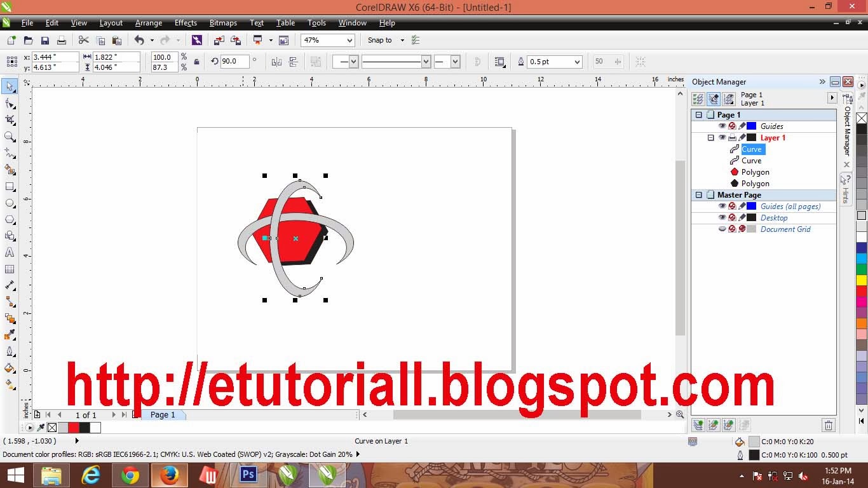
Task: Toggle the lock ratio padlock
Action: point(196,62)
